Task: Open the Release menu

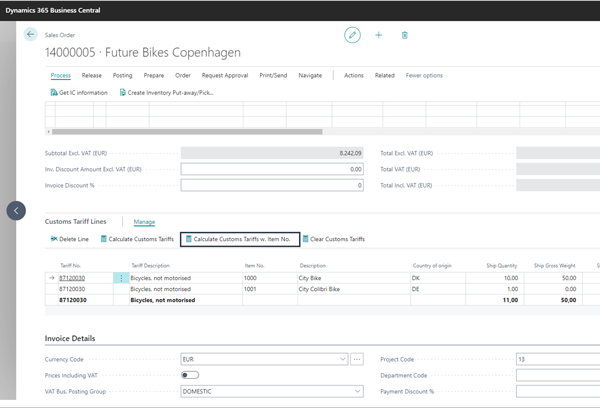Action: 92,75
